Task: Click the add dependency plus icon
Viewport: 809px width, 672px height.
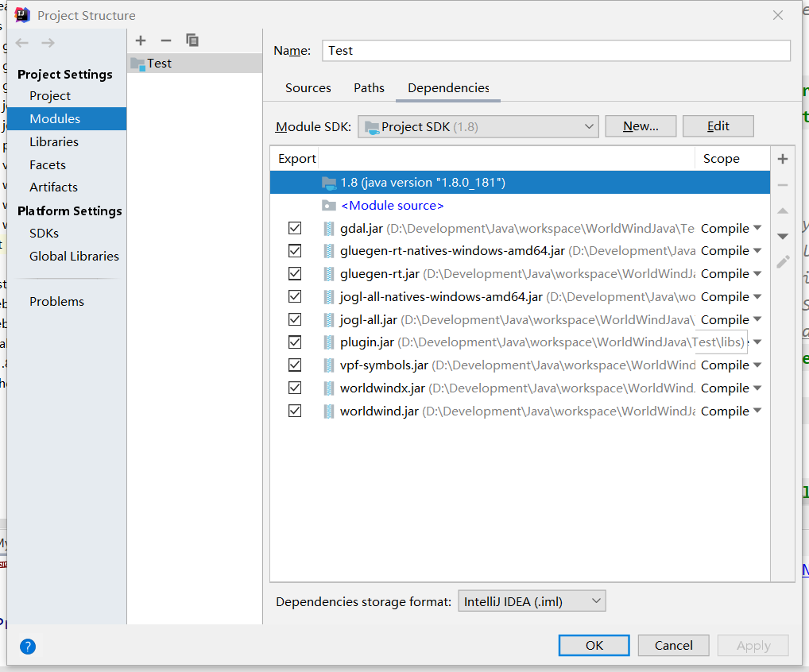Action: (783, 159)
